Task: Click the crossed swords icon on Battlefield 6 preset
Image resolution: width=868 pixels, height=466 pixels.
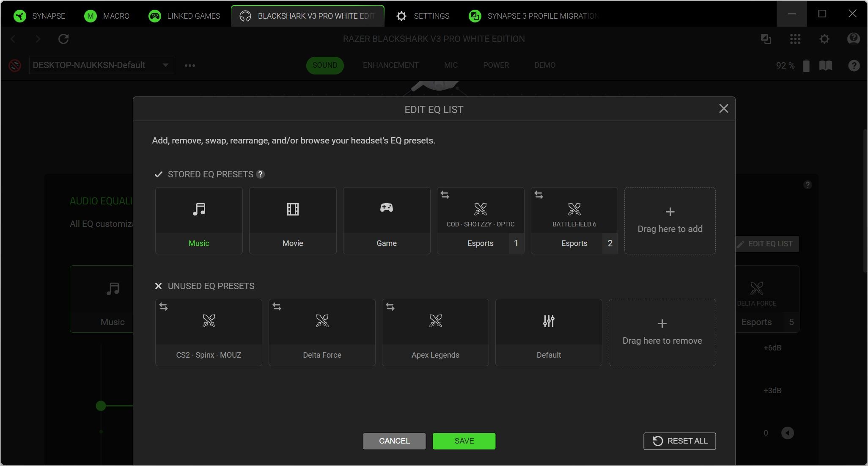Action: click(574, 209)
